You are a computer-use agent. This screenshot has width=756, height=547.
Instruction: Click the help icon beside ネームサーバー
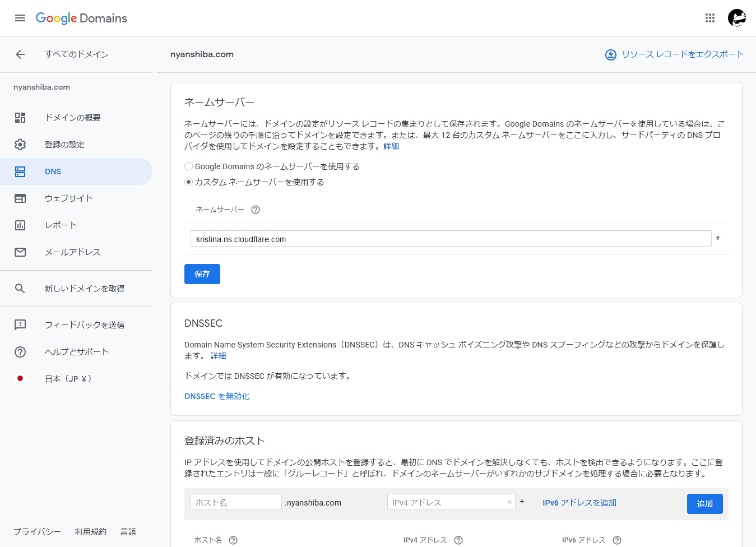point(256,209)
